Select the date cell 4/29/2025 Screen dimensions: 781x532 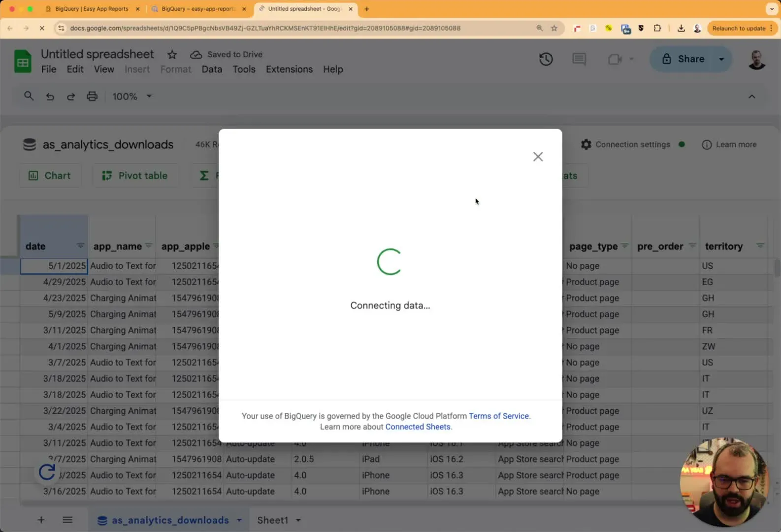pyautogui.click(x=54, y=282)
